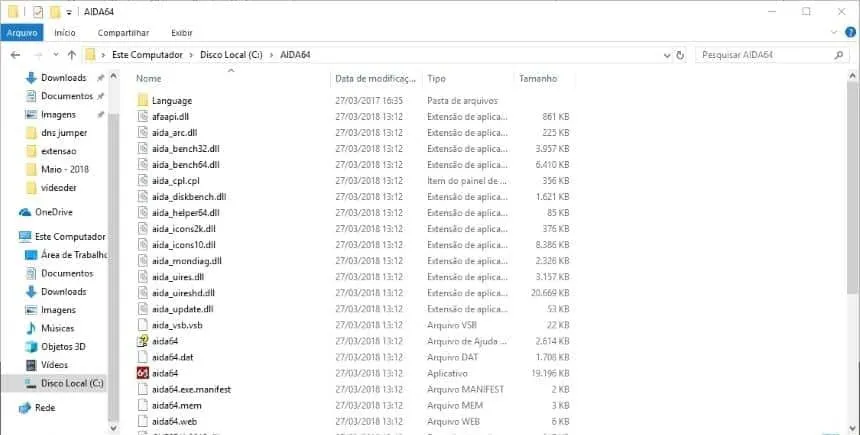Click the Vídeos film icon
Image resolution: width=860 pixels, height=435 pixels.
pos(31,365)
